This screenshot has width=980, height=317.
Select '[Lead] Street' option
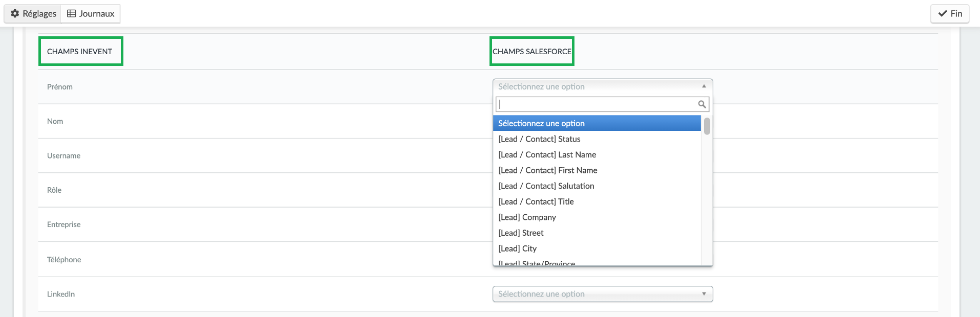(x=597, y=233)
